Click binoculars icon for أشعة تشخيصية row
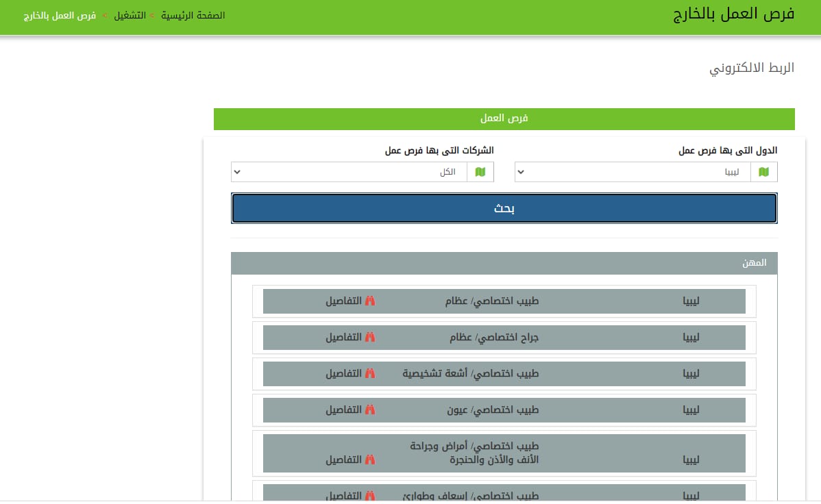Image resolution: width=821 pixels, height=504 pixels. (370, 374)
